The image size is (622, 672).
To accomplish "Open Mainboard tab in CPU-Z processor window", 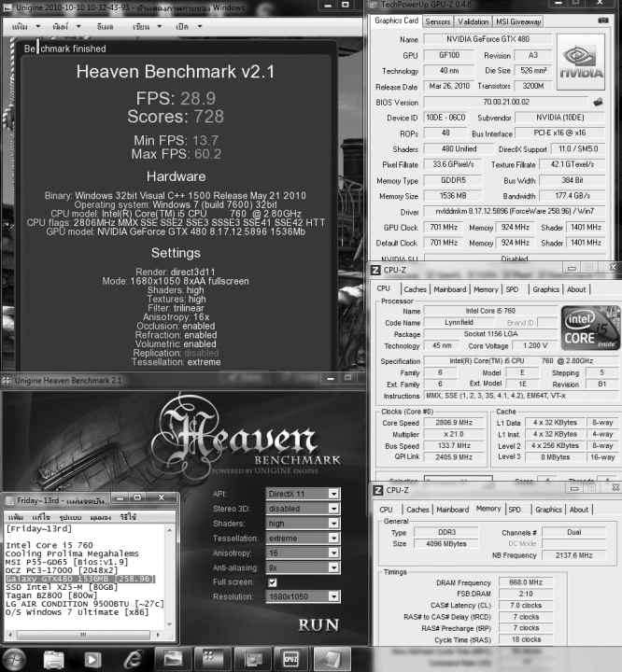I will (449, 289).
